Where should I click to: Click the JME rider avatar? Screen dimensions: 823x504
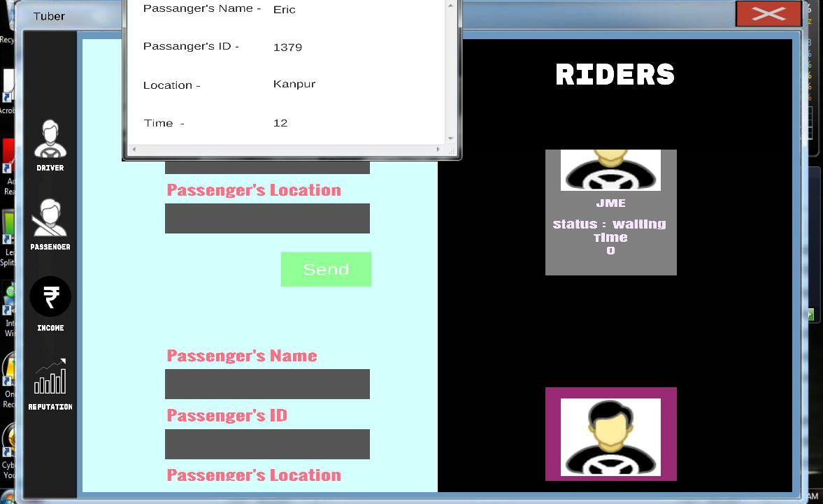[610, 170]
